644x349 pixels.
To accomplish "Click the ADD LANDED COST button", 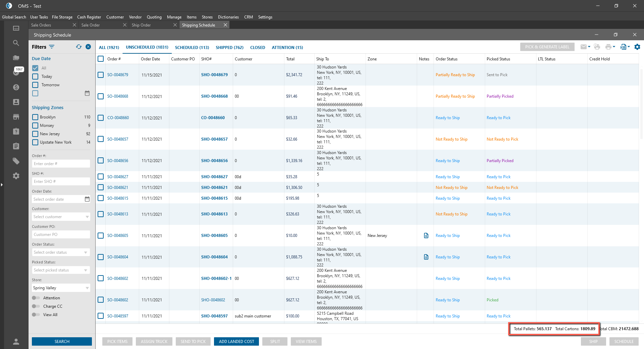I will [x=236, y=342].
